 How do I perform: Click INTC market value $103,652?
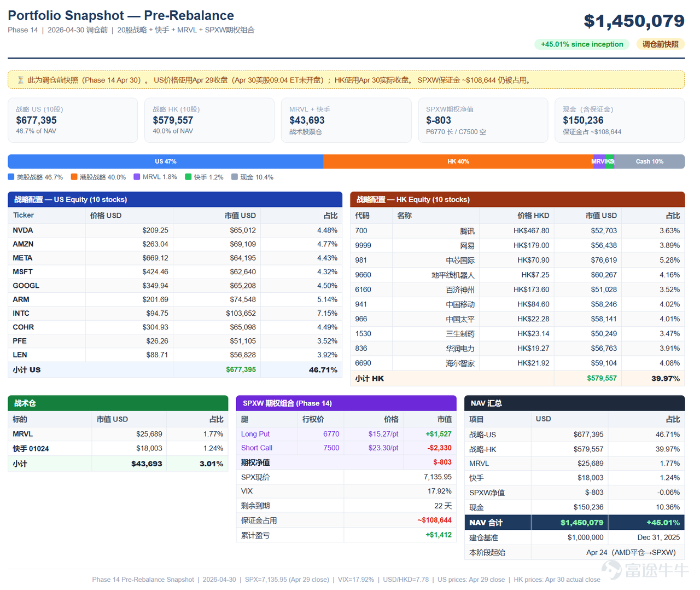pyautogui.click(x=241, y=313)
